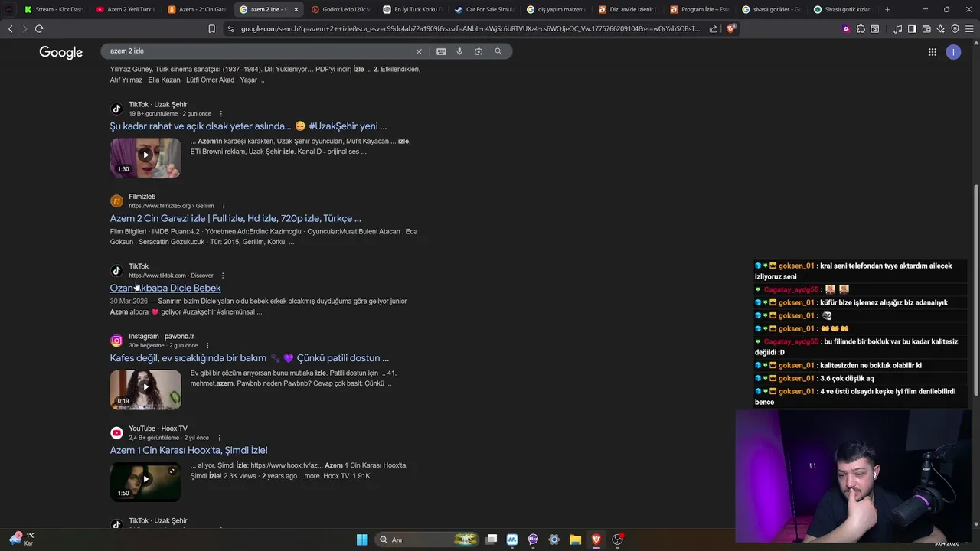Screen dimensions: 980x551
Task: Open the Leo AI sparkle icon
Action: 941,29
